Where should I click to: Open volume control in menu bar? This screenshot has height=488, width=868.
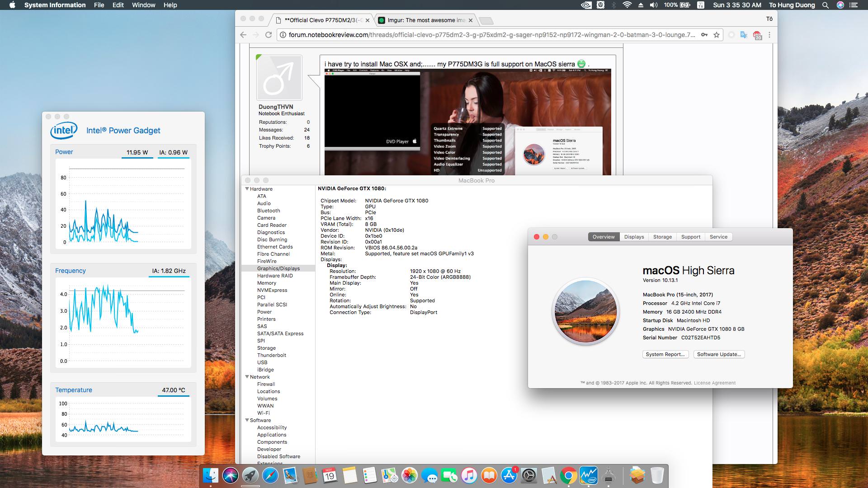654,5
